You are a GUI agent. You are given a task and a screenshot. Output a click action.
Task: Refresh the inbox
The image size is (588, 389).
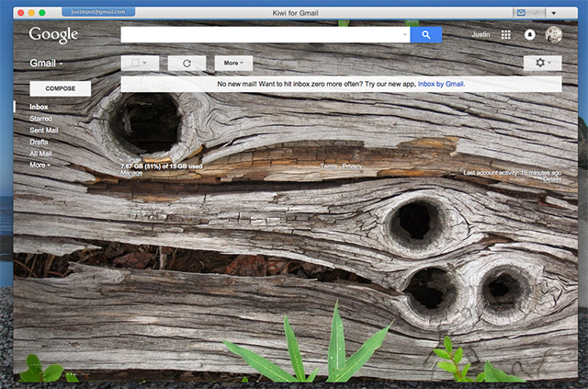[x=187, y=63]
